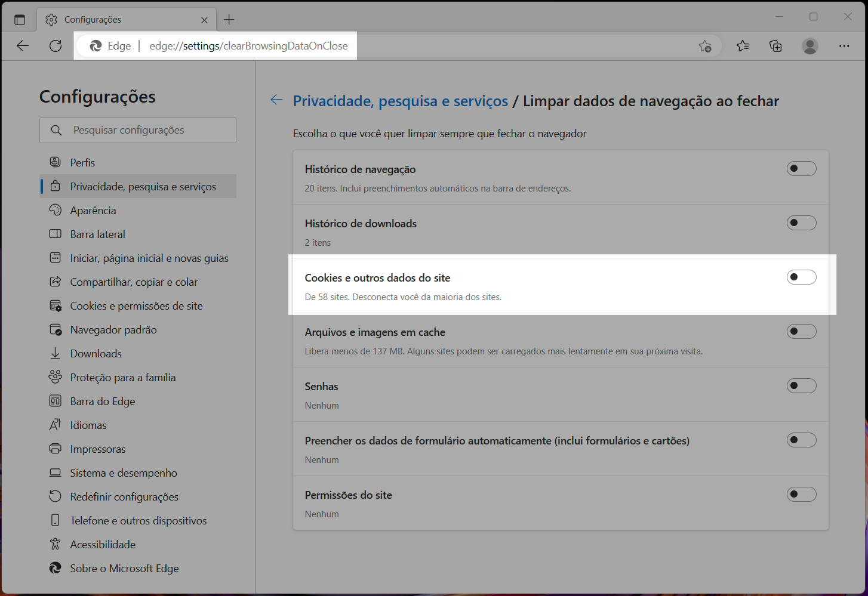Click '20 itens' navigation history description
This screenshot has height=596, width=868.
click(438, 189)
